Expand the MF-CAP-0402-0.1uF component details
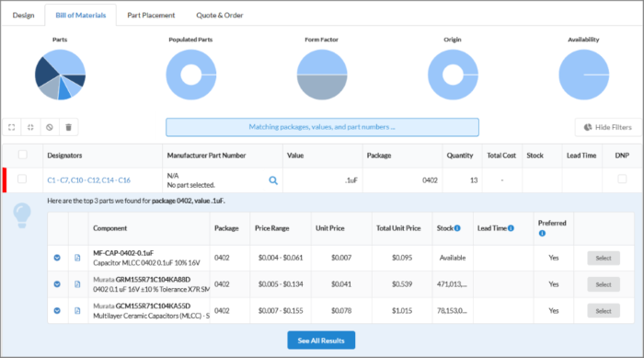The height and width of the screenshot is (358, 644). tap(57, 258)
